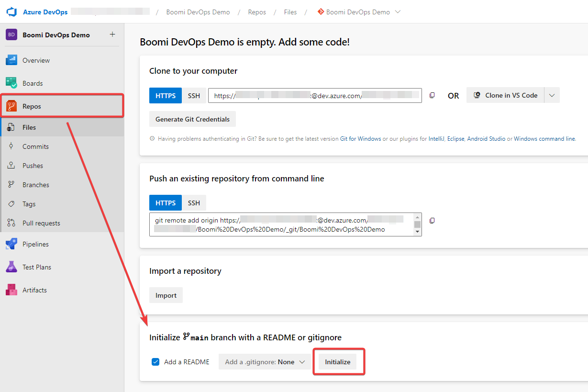The width and height of the screenshot is (588, 392).
Task: Click the repository diamond icon in breadcrumb
Action: coord(321,12)
